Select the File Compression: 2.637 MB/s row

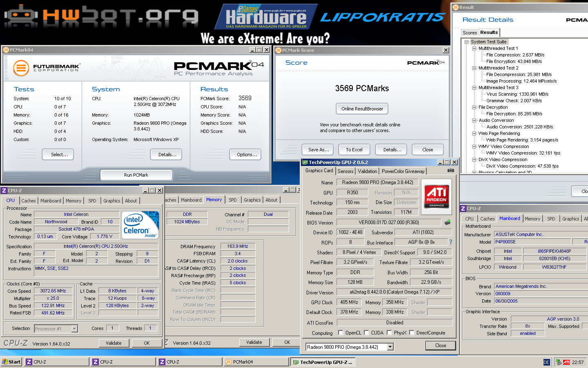point(515,55)
